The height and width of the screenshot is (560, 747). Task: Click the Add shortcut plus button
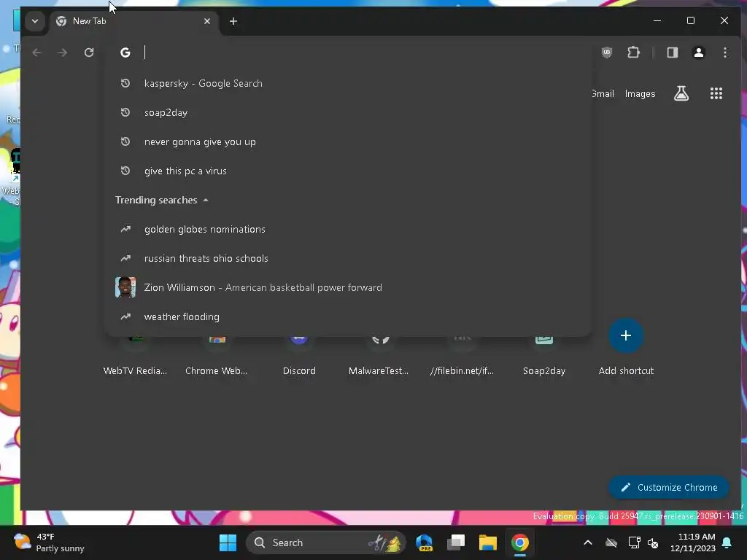pyautogui.click(x=625, y=335)
